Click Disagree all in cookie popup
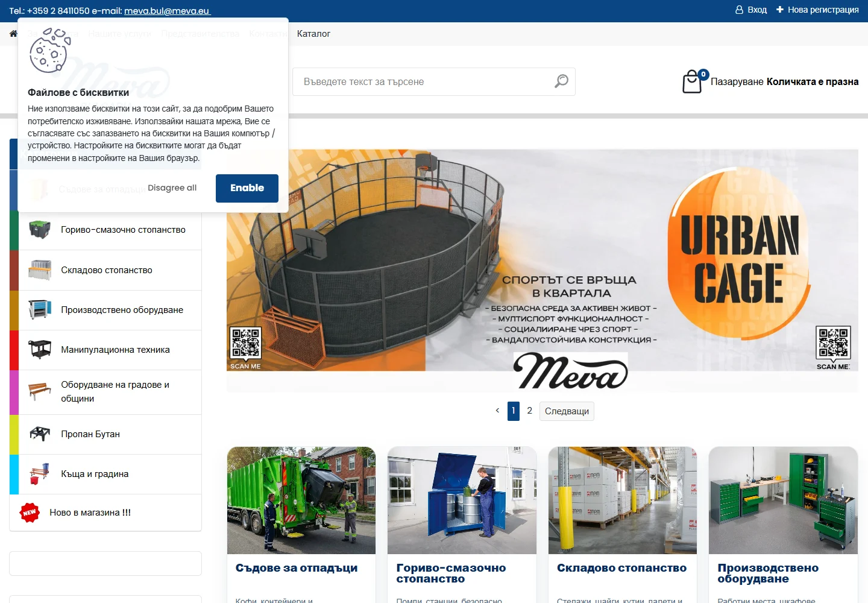Screen dimensions: 868x603 coord(172,188)
